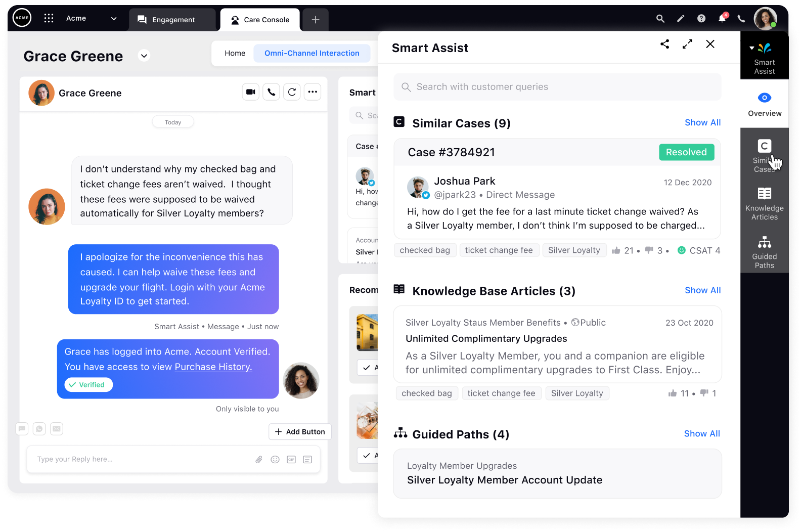Click Silver Loyalty tag under case #3784921

click(574, 250)
